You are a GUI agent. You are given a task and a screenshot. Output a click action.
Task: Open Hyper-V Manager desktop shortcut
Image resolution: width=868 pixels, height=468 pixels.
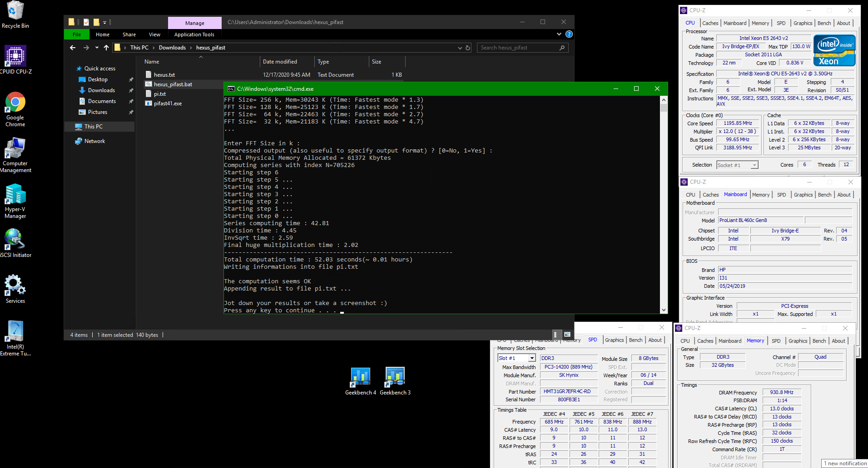(15, 201)
